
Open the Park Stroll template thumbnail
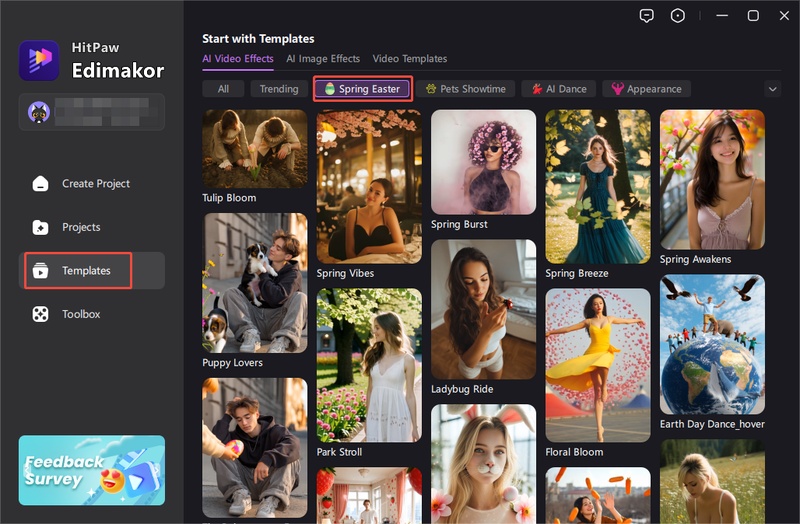click(369, 365)
